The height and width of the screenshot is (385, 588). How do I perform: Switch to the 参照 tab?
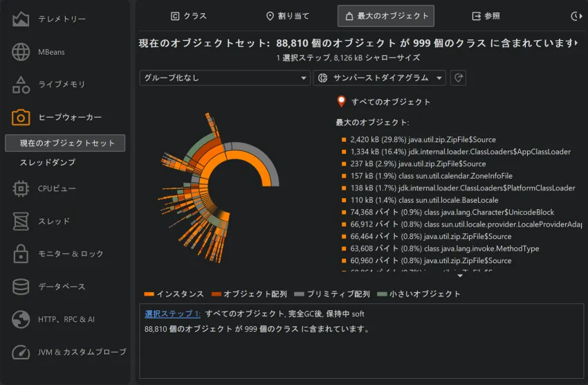click(486, 16)
